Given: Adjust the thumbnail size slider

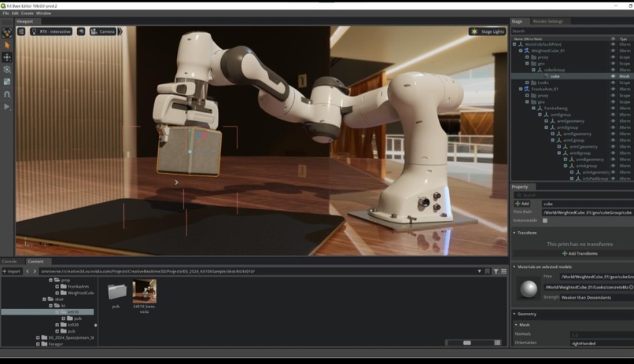Looking at the screenshot, I should click(467, 343).
